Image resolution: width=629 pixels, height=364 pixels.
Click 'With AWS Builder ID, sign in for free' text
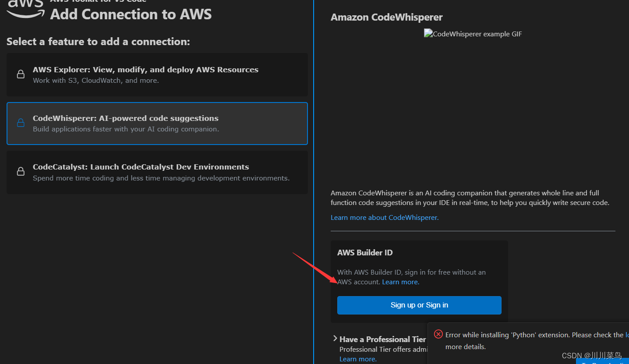click(x=411, y=277)
